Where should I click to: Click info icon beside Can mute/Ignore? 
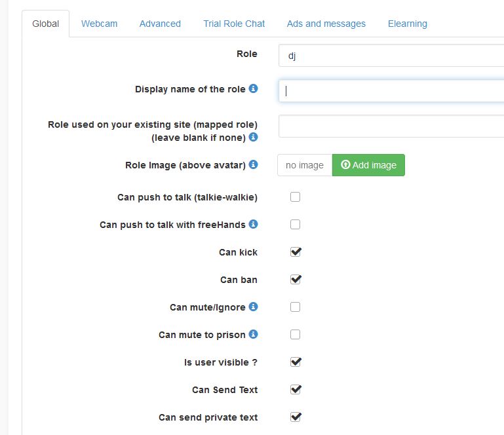tap(253, 307)
